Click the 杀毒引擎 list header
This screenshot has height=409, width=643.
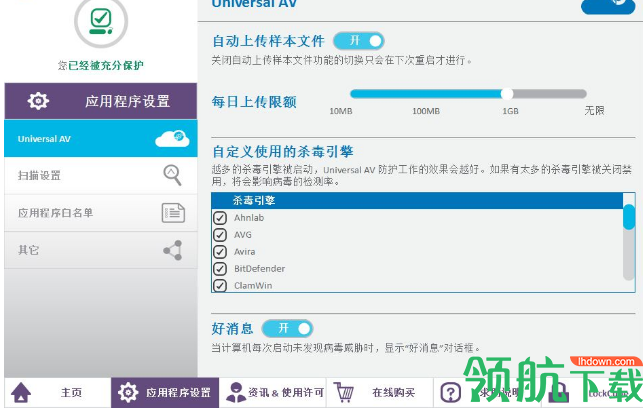tap(417, 200)
